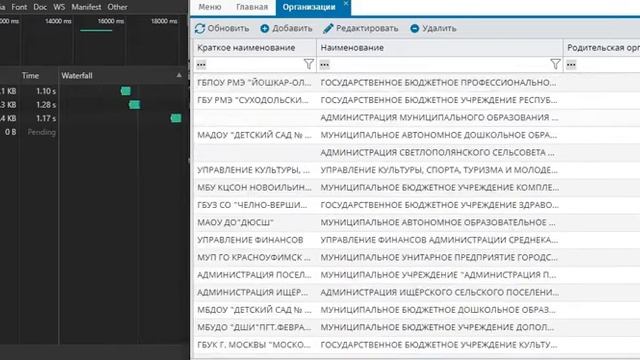Click the Обновить button label
The height and width of the screenshot is (360, 640).
tap(228, 28)
